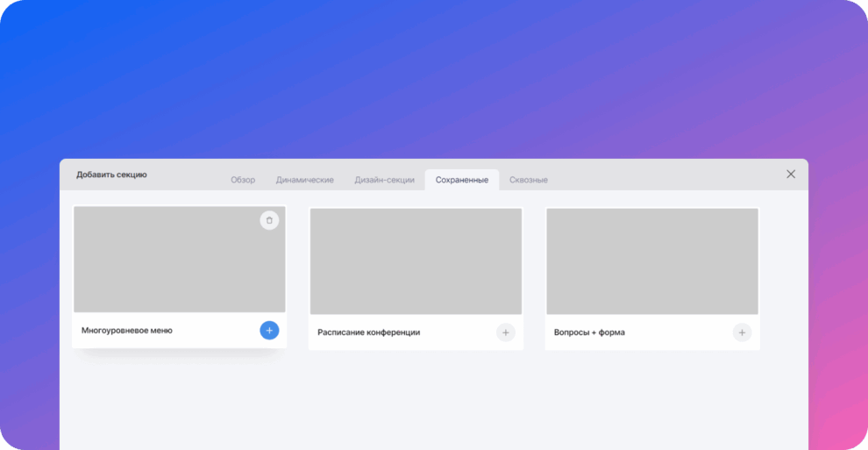Click empty dialog area below the section cards
Image resolution: width=868 pixels, height=450 pixels.
tap(433, 404)
